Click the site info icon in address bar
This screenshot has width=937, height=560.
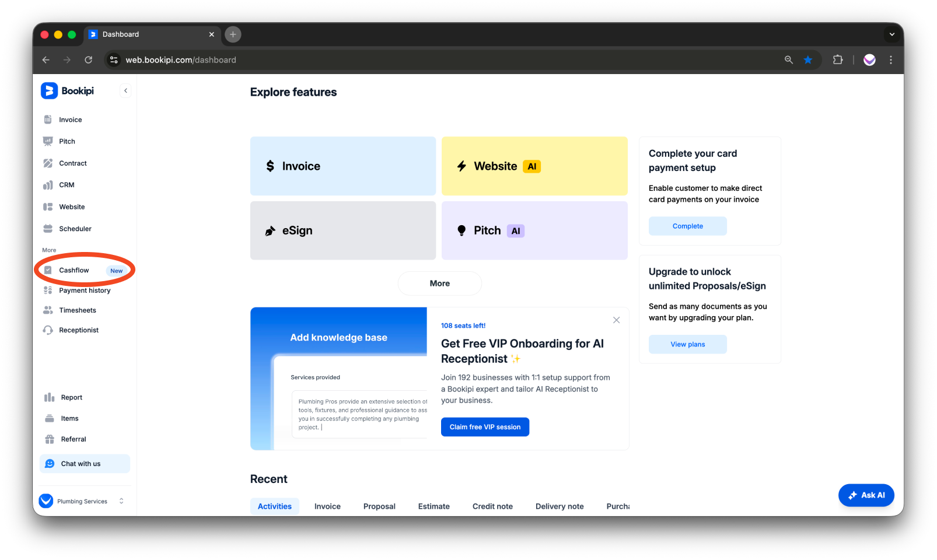pyautogui.click(x=114, y=60)
